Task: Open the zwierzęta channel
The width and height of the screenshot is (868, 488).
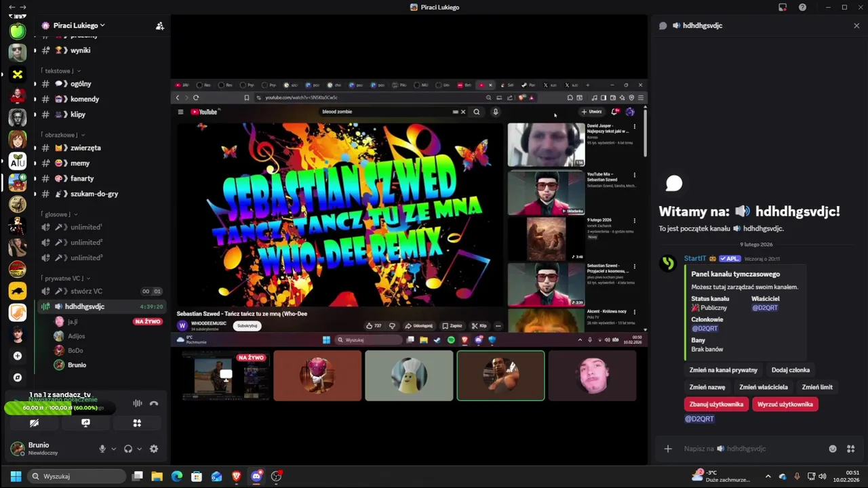Action: coord(100,148)
